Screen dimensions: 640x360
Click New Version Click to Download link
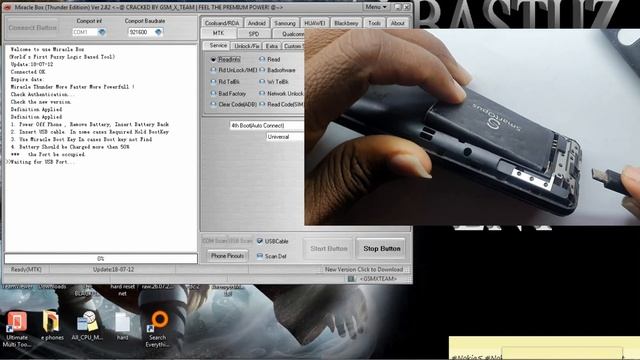tap(364, 269)
